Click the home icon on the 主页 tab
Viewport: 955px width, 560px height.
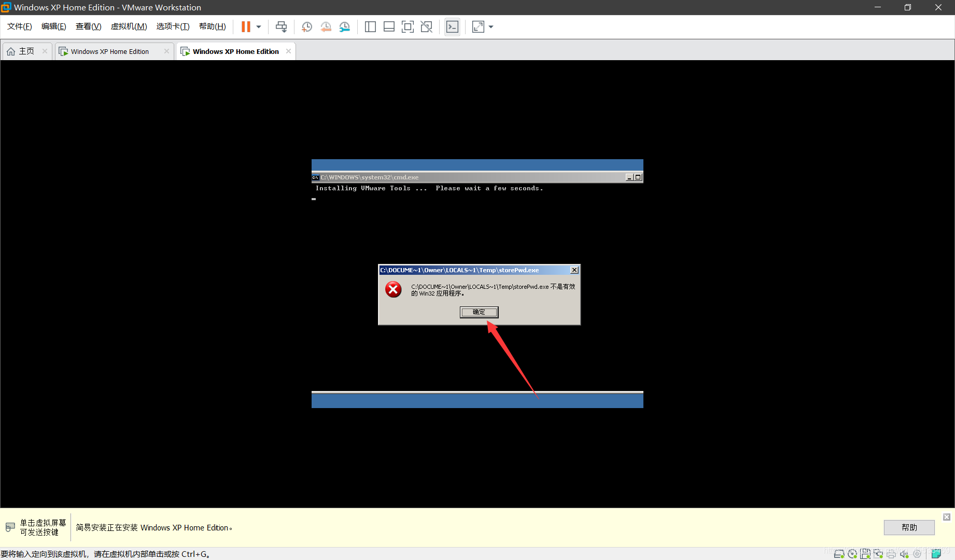point(11,51)
